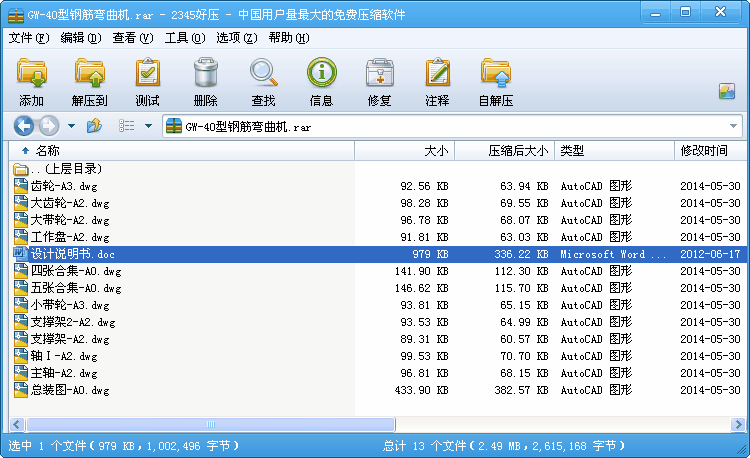The image size is (750, 458).
Task: Select file 主轴-A2.dwg
Action: (x=378, y=373)
